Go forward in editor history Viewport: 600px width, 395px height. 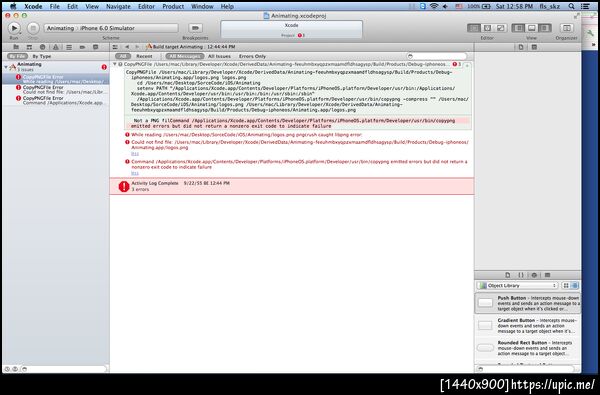coord(137,47)
